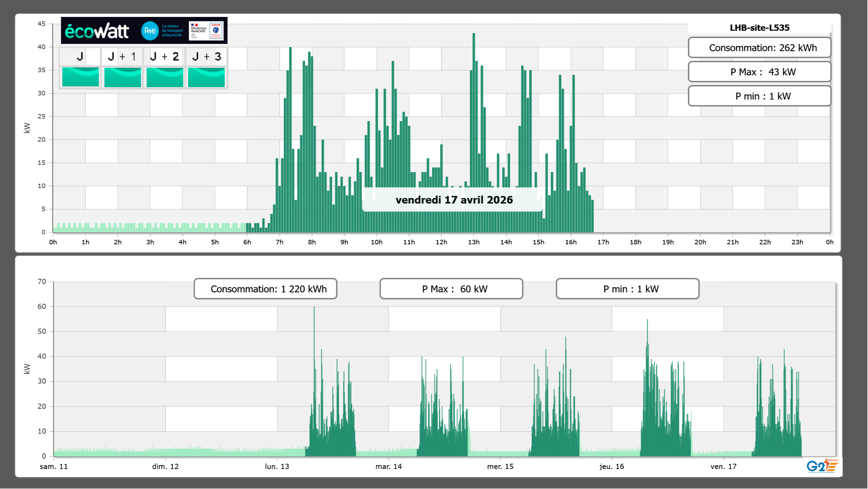Image resolution: width=868 pixels, height=489 pixels.
Task: Click the P Max : 43 kW box
Action: [x=759, y=72]
